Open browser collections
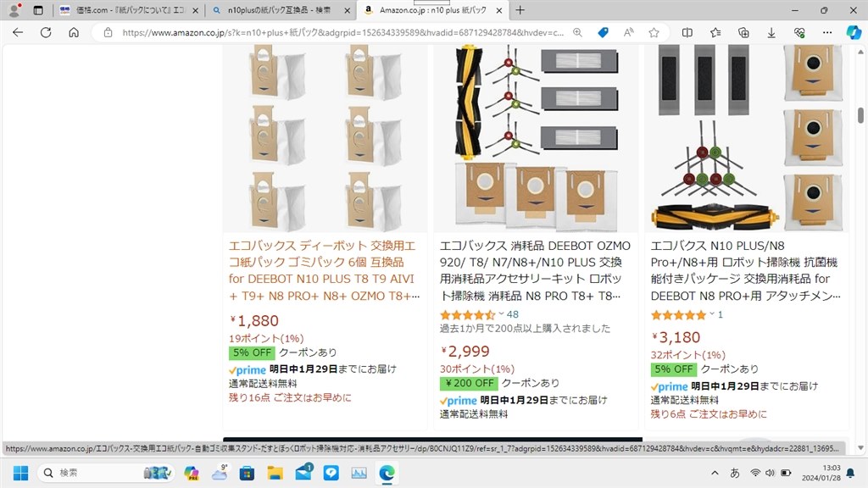 pos(743,33)
